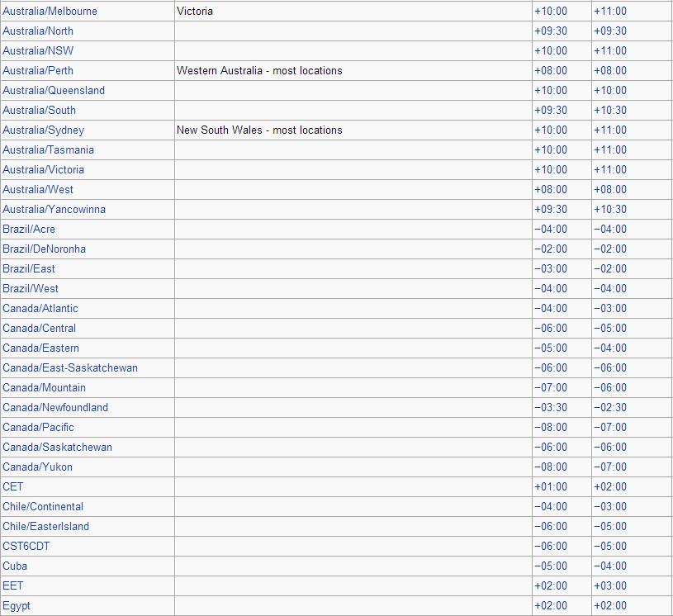Click the Canada/Yukon link
This screenshot has height=616, width=673.
click(x=37, y=467)
